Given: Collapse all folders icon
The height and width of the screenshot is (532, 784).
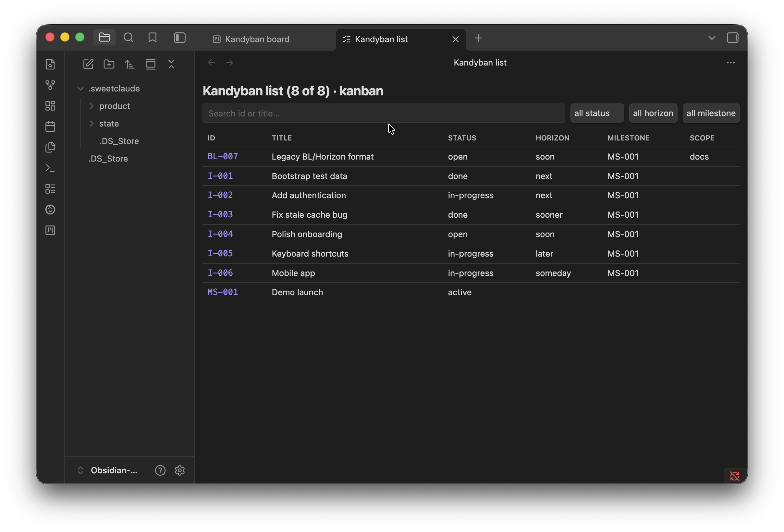Looking at the screenshot, I should (x=171, y=64).
